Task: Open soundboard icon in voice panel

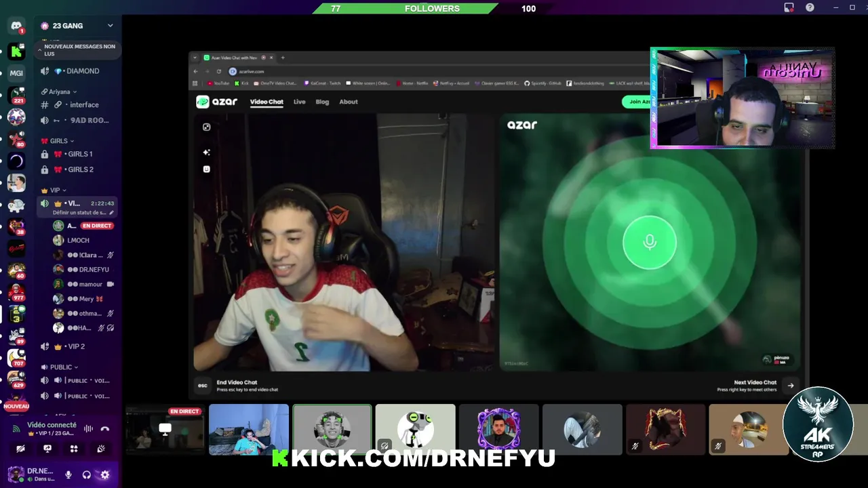Action: tap(100, 449)
